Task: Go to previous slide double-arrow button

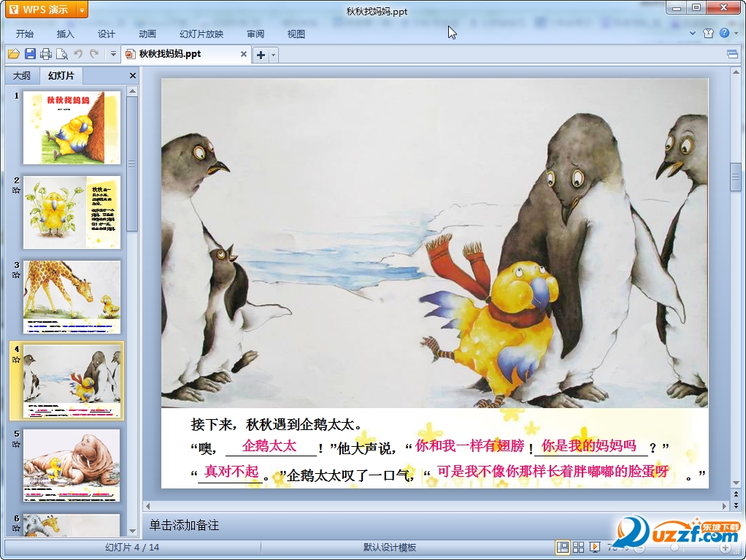Action: (x=736, y=494)
